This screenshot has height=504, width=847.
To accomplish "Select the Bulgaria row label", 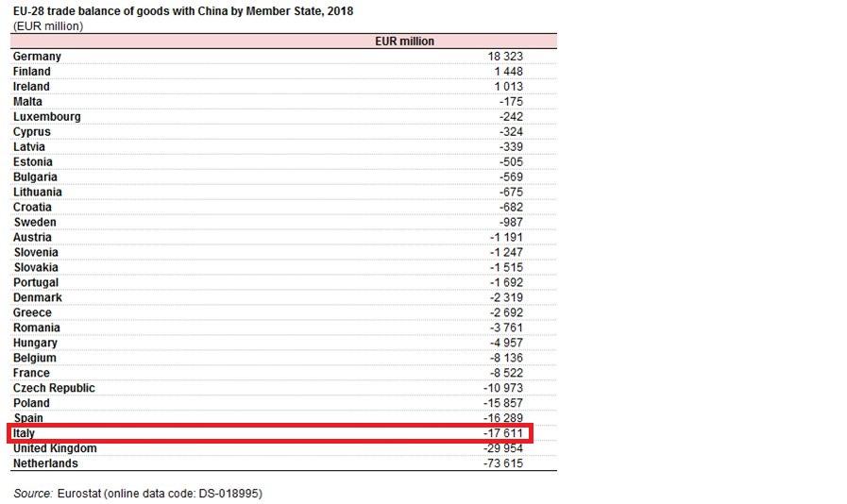I will pyautogui.click(x=35, y=177).
